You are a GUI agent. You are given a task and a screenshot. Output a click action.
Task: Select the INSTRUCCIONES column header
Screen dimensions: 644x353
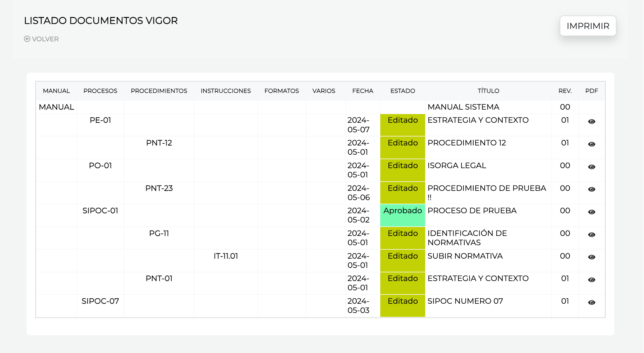[x=226, y=91]
